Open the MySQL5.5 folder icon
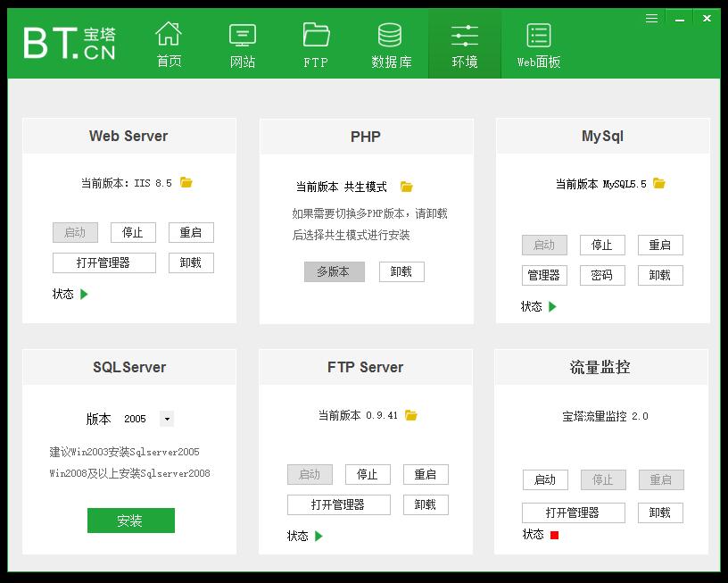 click(658, 183)
